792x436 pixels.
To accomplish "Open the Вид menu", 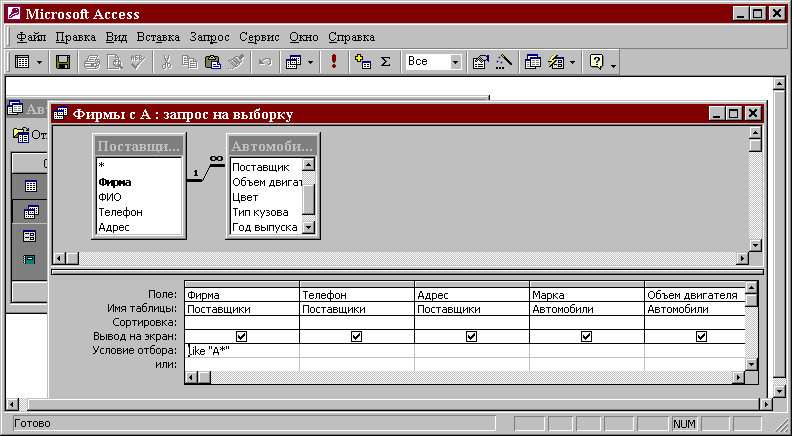I will pyautogui.click(x=116, y=37).
